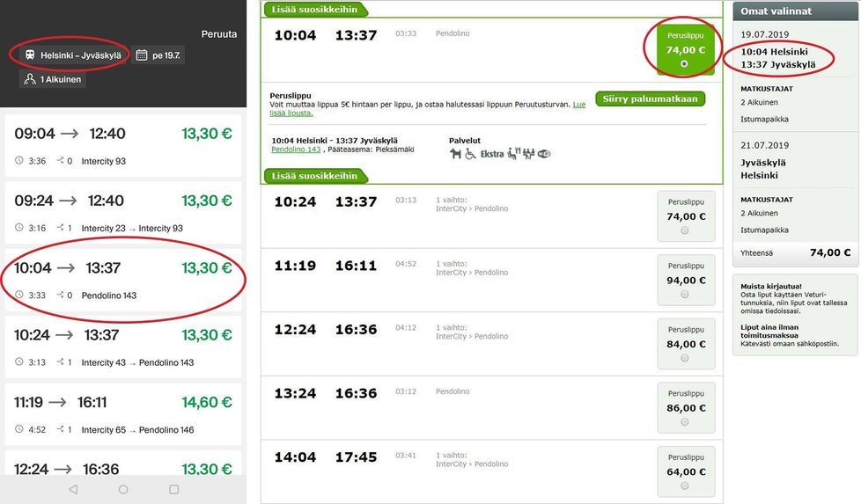The height and width of the screenshot is (504, 861).
Task: Click the 12:24 – 16:36 web connection row
Action: tap(491, 344)
